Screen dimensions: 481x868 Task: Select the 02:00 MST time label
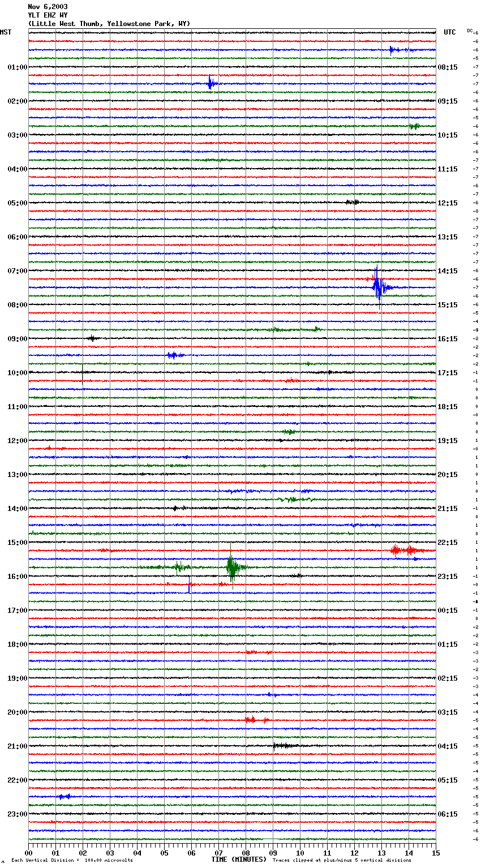pyautogui.click(x=18, y=101)
